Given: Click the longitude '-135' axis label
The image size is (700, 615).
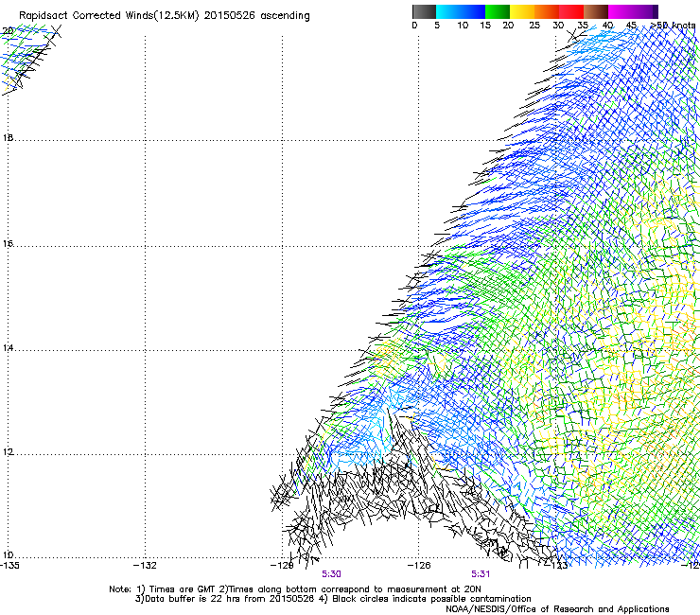Looking at the screenshot, I should click(9, 565).
